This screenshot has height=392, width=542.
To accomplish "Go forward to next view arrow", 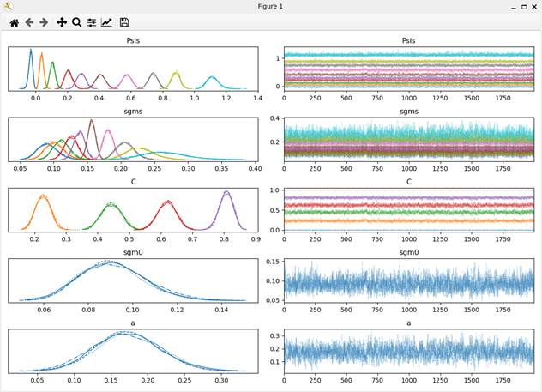I will (44, 22).
